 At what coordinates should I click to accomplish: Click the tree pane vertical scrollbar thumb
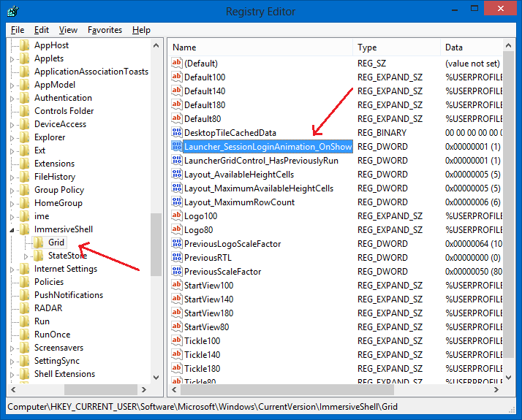coord(156,245)
